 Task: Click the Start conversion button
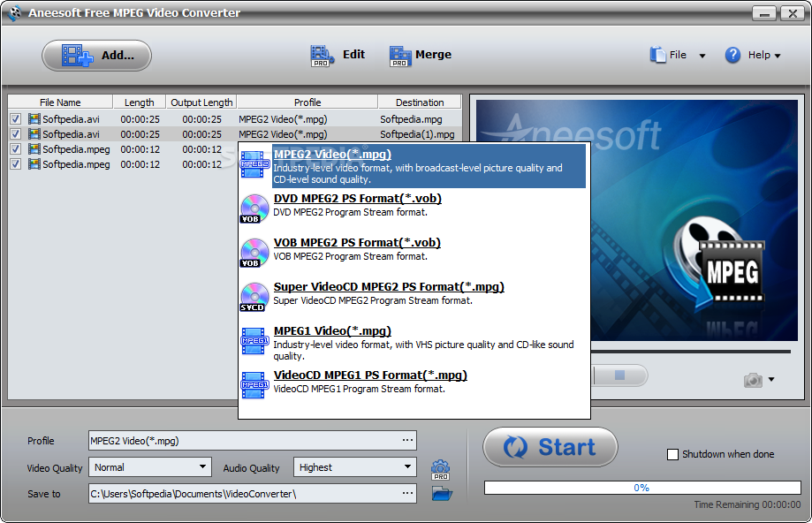tap(550, 447)
